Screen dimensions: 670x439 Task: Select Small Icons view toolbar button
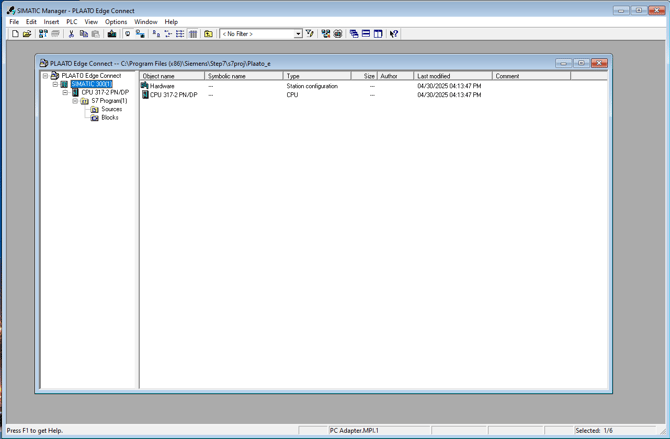[x=168, y=34]
